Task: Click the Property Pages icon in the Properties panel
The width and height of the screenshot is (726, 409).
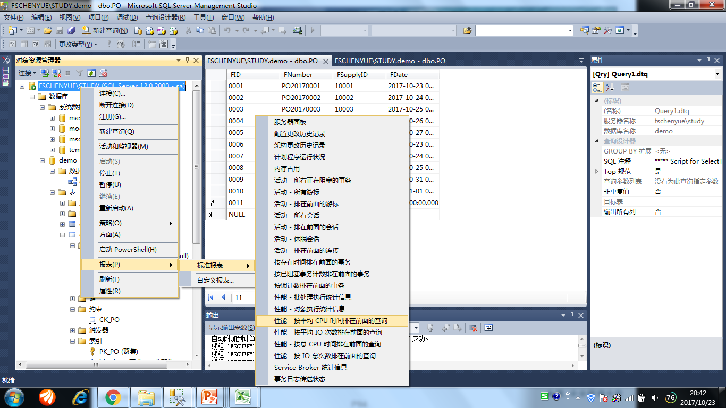Action: [625, 87]
